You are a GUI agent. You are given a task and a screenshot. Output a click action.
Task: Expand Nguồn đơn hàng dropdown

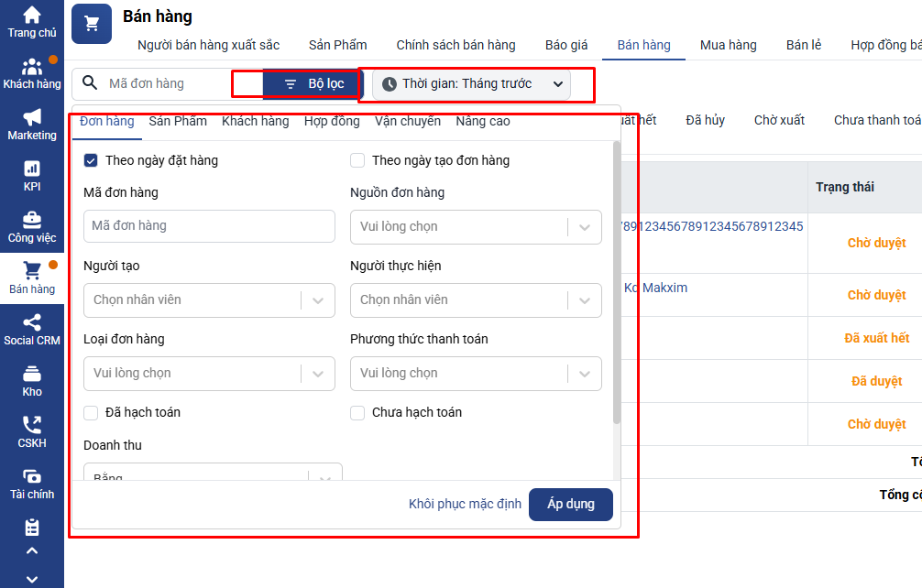tap(475, 227)
